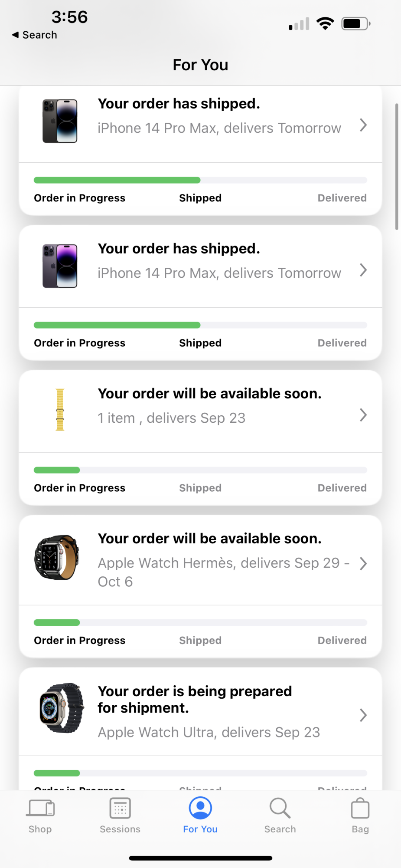Open the Search magnifier icon
This screenshot has height=868, width=401.
[x=280, y=808]
